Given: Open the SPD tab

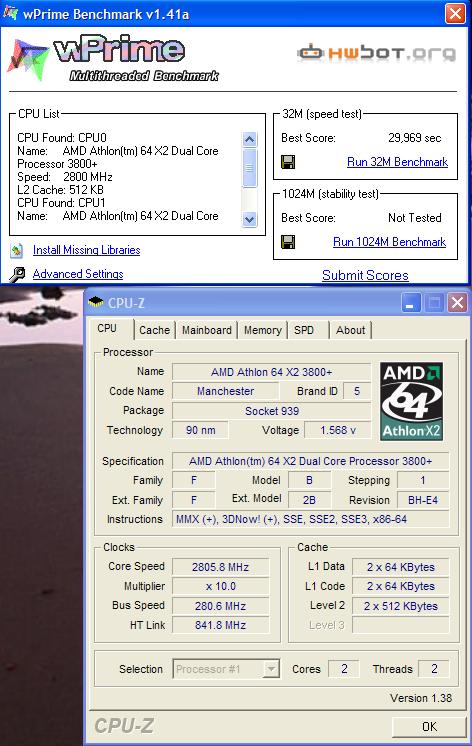Looking at the screenshot, I should pos(305,330).
